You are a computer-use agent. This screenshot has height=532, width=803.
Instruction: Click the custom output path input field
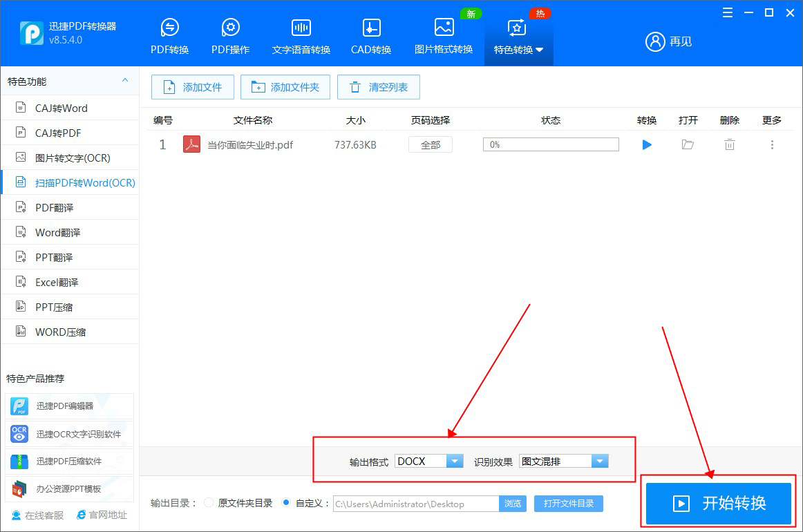(415, 504)
